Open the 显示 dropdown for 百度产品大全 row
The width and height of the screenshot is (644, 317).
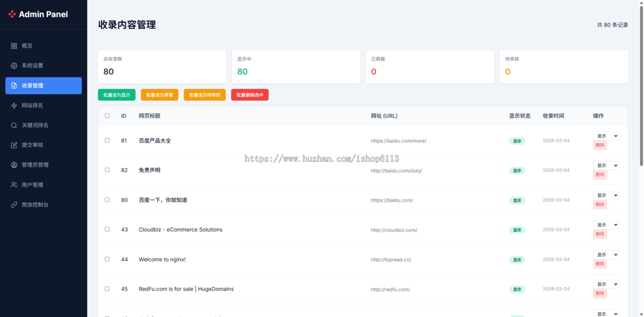click(x=606, y=136)
